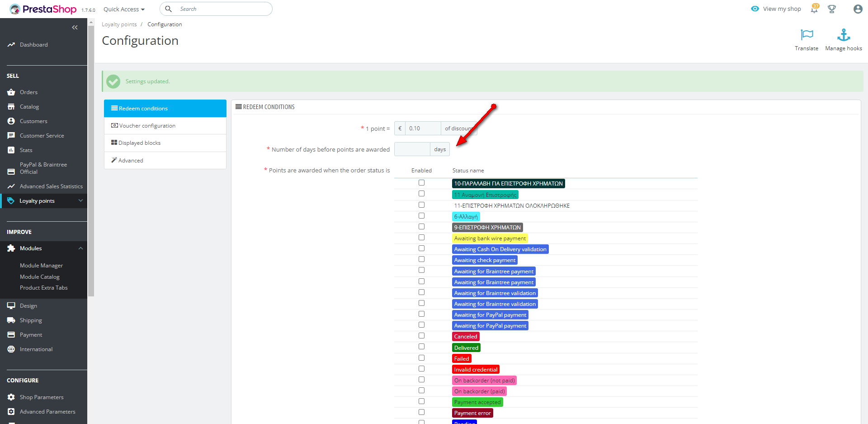Image resolution: width=868 pixels, height=424 pixels.
Task: Open Module Catalog submenu item
Action: (x=40, y=277)
